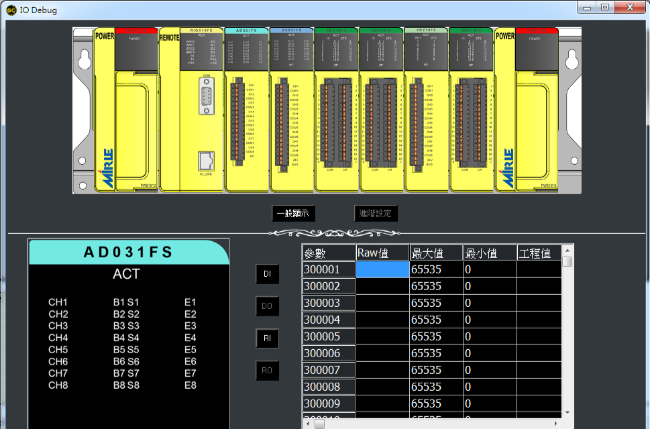Select the first green-labelled I/O module
This screenshot has width=650, height=429.
click(336, 108)
